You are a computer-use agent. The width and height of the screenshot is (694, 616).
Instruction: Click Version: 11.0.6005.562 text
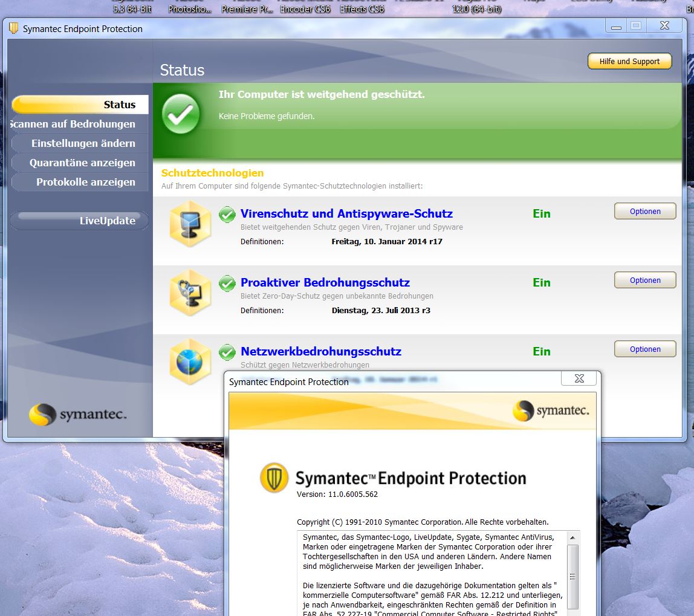coord(337,494)
